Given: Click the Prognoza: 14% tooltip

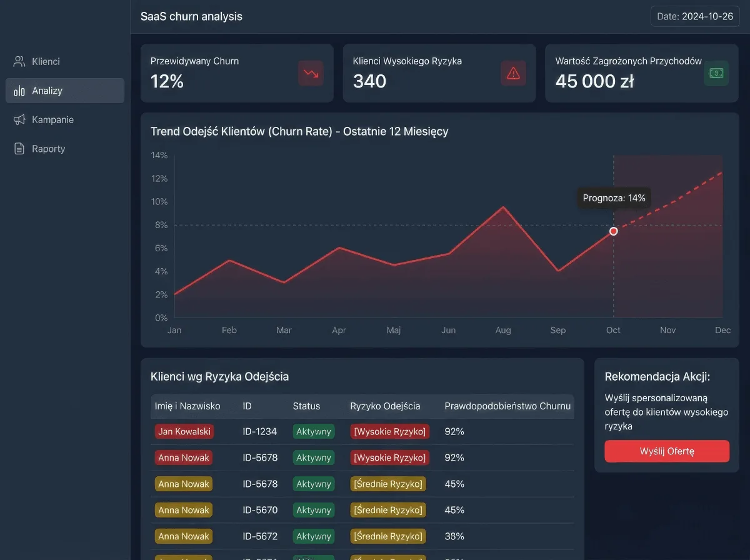Looking at the screenshot, I should click(614, 198).
